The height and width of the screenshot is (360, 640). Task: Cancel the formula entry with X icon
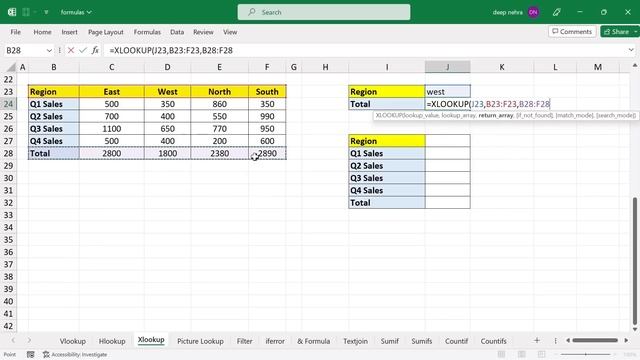click(x=71, y=50)
